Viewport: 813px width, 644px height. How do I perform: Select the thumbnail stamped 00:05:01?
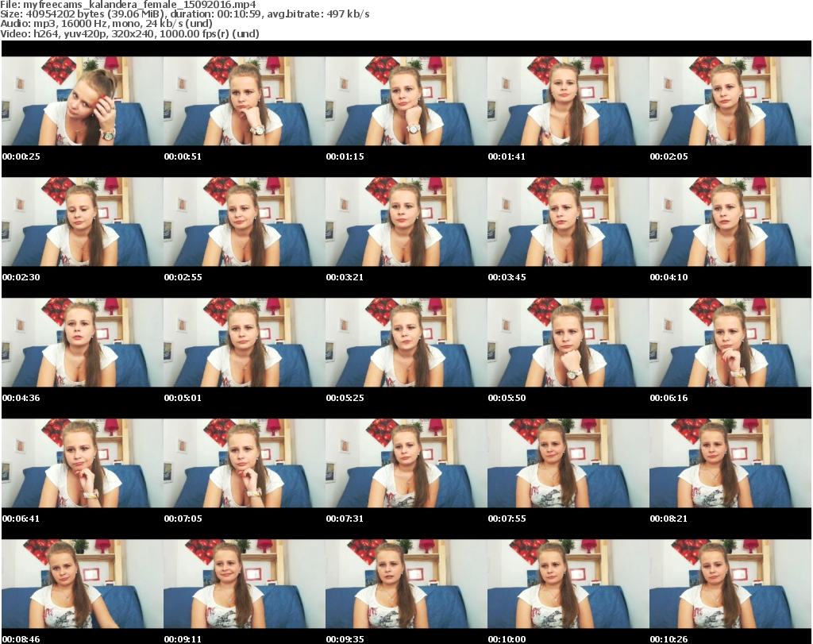pyautogui.click(x=245, y=343)
